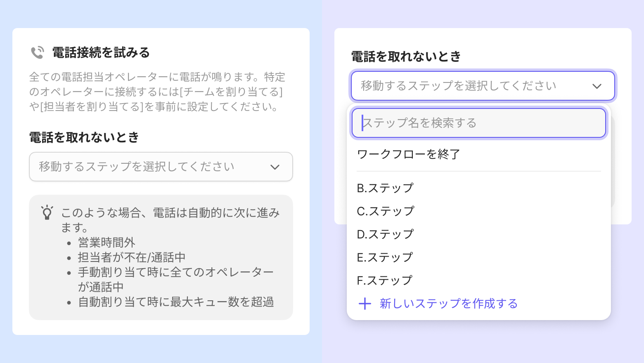This screenshot has width=644, height=363.
Task: Expand the chevron in the 電話接続を試みる card dropdown
Action: [x=275, y=167]
